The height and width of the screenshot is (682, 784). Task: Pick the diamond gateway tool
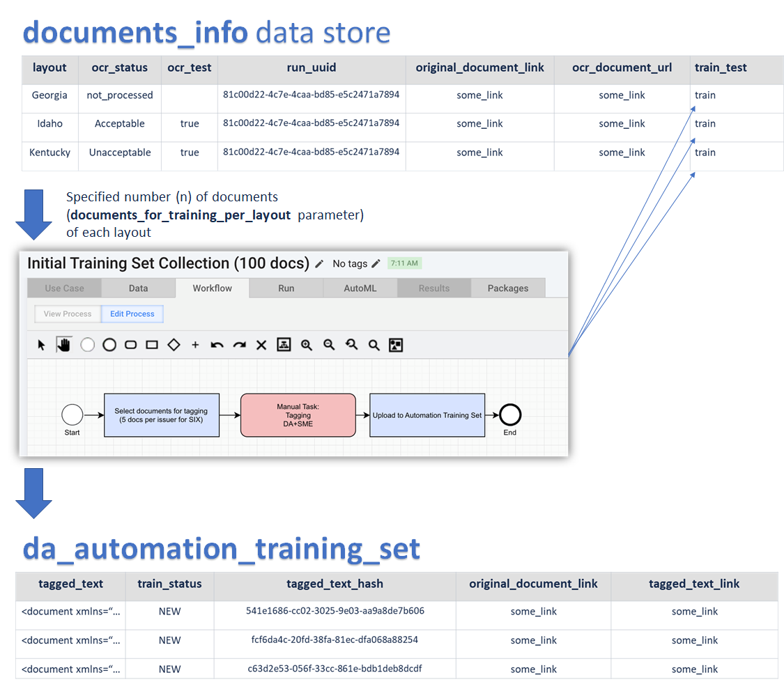pyautogui.click(x=174, y=345)
